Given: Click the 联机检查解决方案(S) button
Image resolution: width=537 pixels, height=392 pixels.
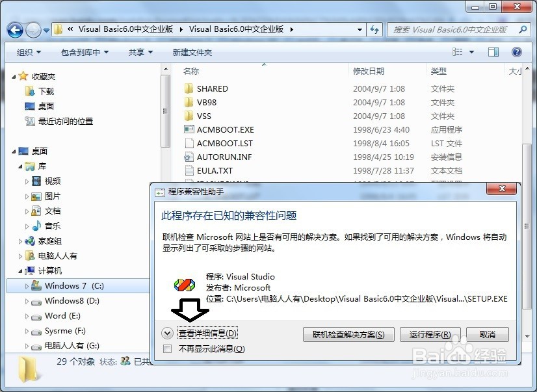Looking at the screenshot, I should point(348,335).
